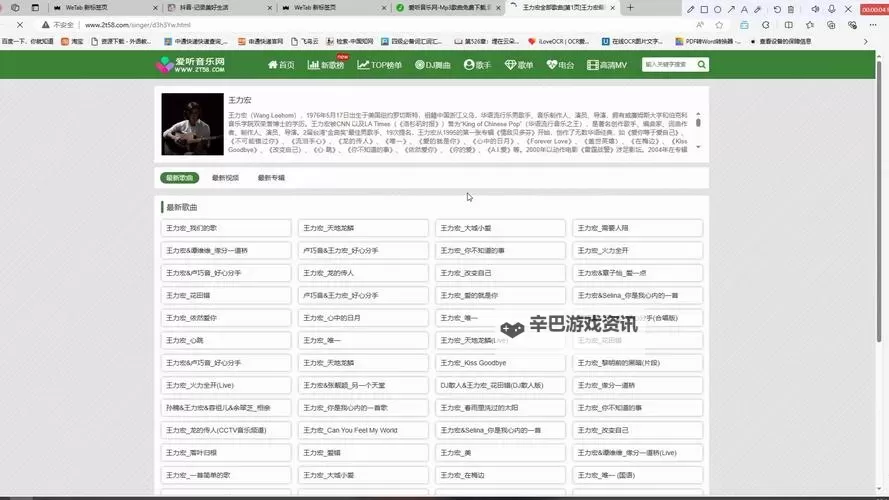
Task: Open the split screen icon in browser toolbar
Action: pos(789,25)
